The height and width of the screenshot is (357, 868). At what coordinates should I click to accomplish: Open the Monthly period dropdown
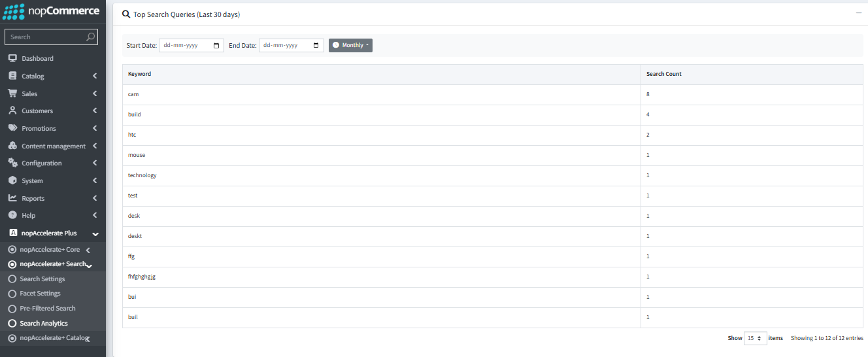click(x=350, y=45)
